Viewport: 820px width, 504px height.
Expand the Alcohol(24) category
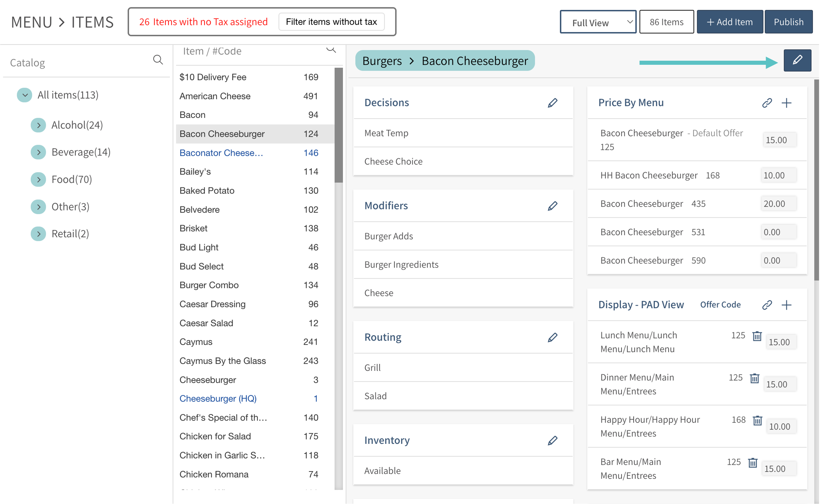38,125
